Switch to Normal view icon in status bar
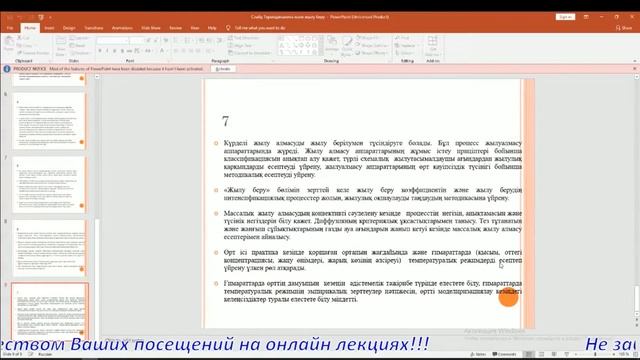Screen dimensions: 640x360 pyautogui.click(x=529, y=354)
